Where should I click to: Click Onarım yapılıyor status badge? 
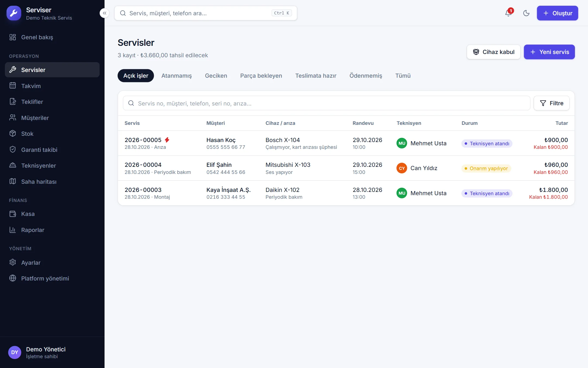click(x=486, y=168)
